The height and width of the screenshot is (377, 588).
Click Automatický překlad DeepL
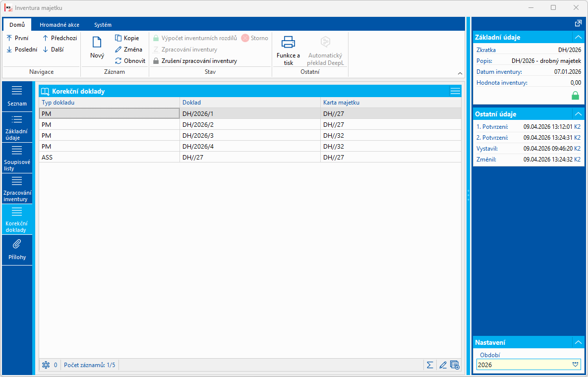point(325,51)
